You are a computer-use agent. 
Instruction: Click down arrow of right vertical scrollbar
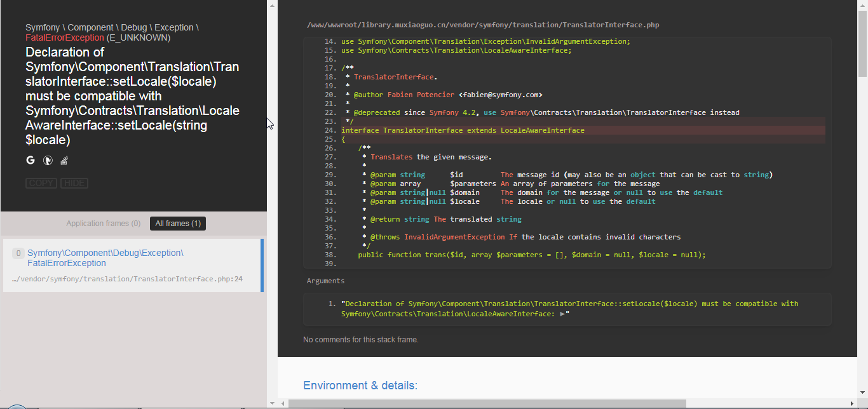click(x=862, y=393)
